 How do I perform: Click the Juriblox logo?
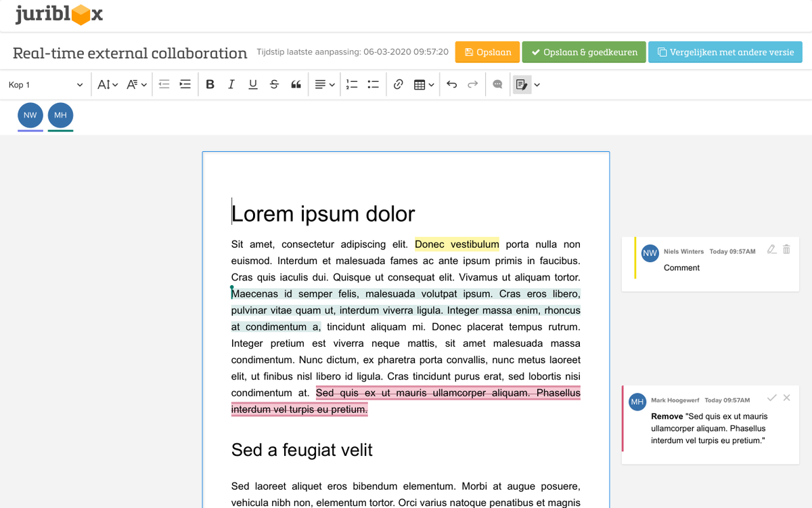[x=60, y=14]
